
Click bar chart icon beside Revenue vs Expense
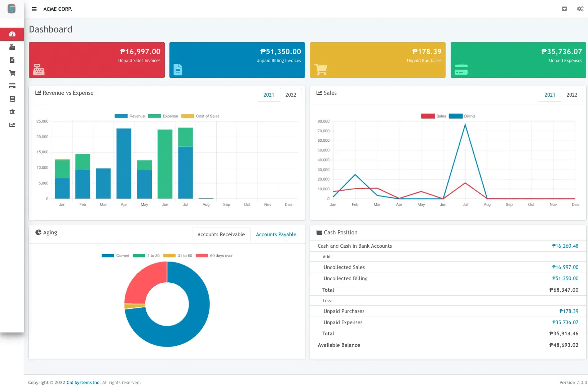click(38, 93)
